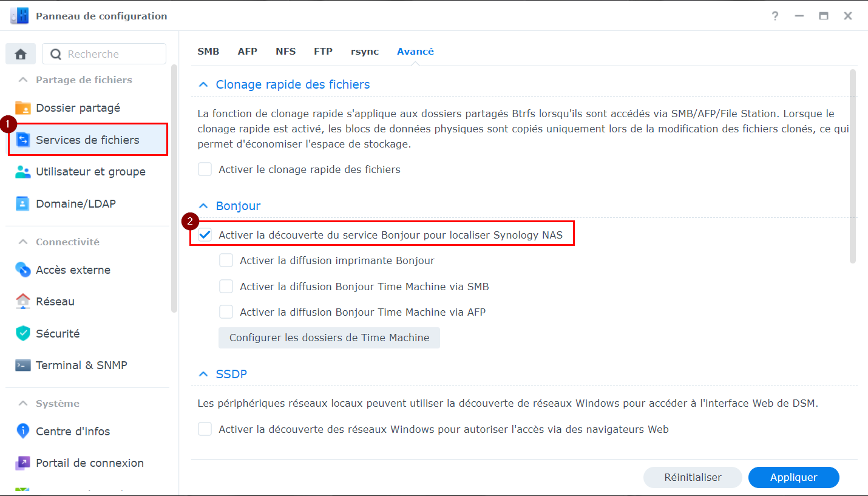
Task: Click the Dossier partagé folder icon
Action: [x=22, y=108]
